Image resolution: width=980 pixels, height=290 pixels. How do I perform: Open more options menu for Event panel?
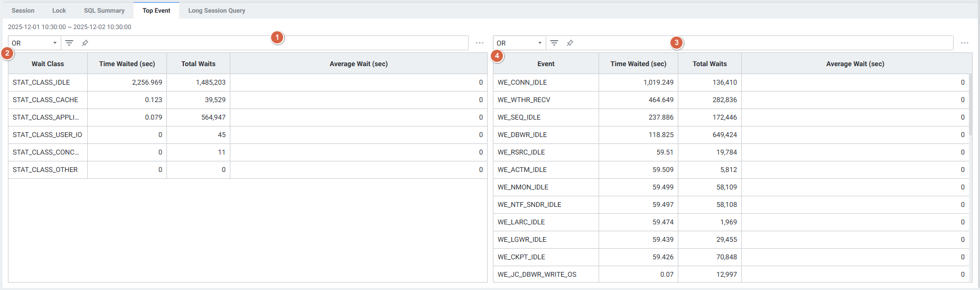point(964,43)
